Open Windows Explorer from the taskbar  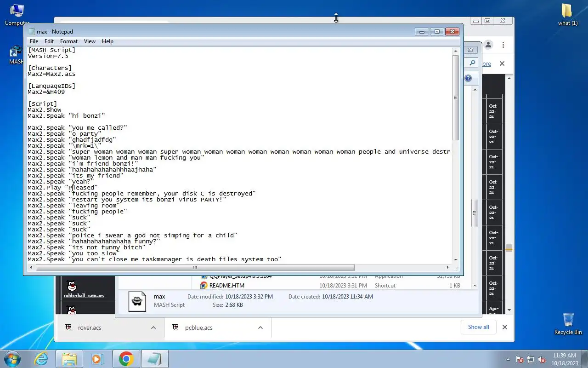click(x=69, y=359)
